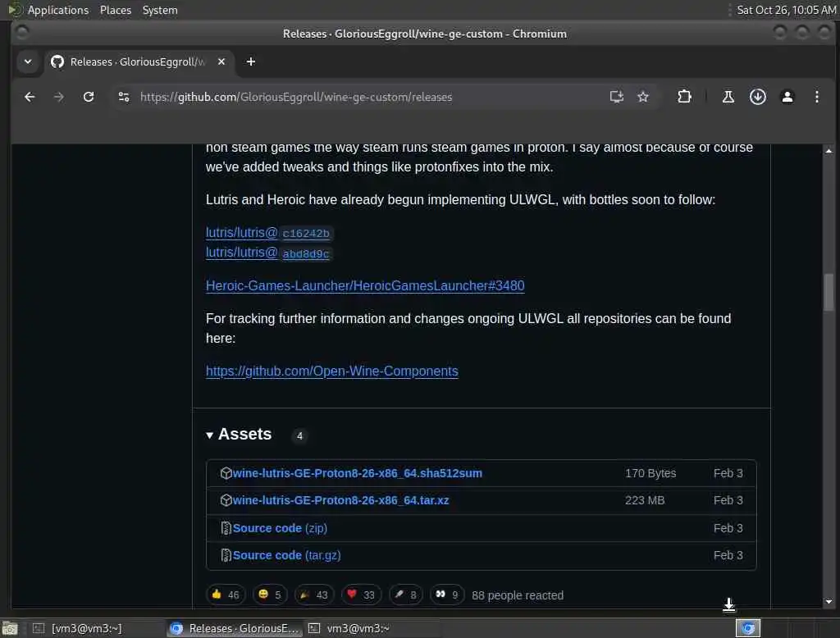This screenshot has width=840, height=638.
Task: Show downloads in Chromium toolbar
Action: pyautogui.click(x=757, y=97)
